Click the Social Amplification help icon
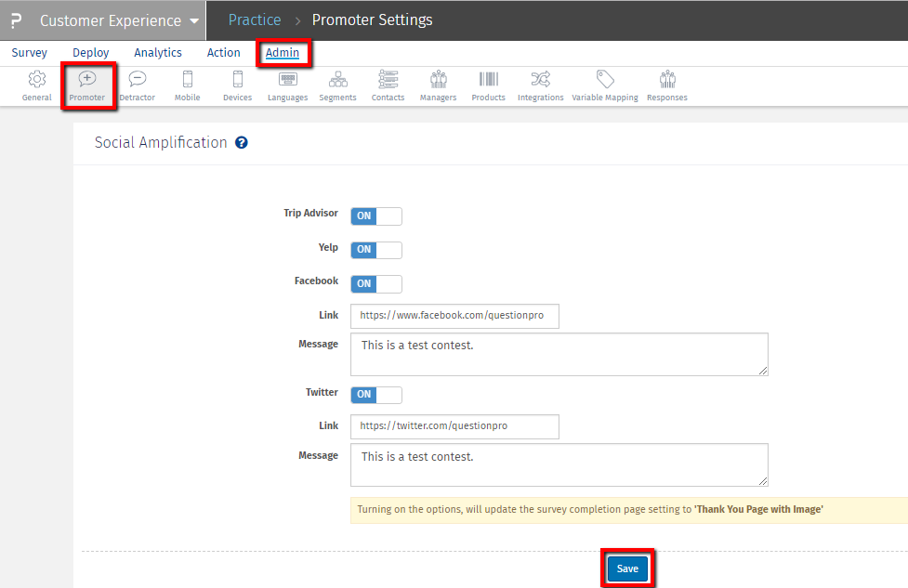908x588 pixels. click(242, 142)
